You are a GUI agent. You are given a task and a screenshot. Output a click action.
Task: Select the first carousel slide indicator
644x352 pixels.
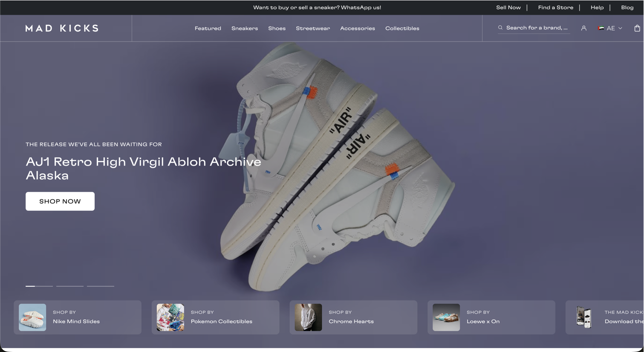click(x=39, y=286)
